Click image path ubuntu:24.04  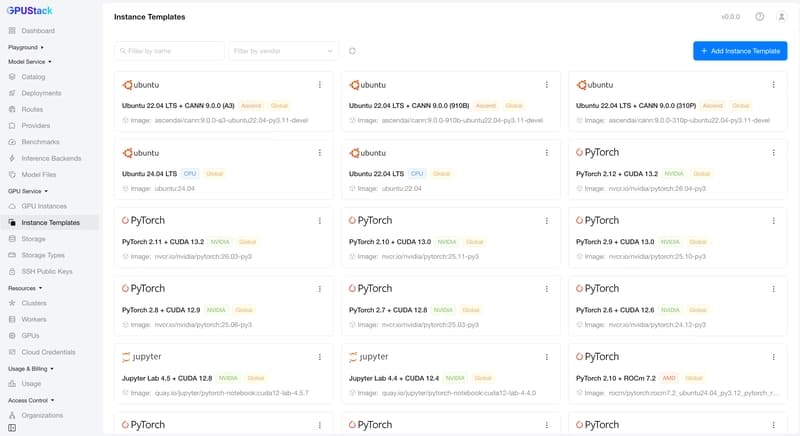(x=174, y=189)
